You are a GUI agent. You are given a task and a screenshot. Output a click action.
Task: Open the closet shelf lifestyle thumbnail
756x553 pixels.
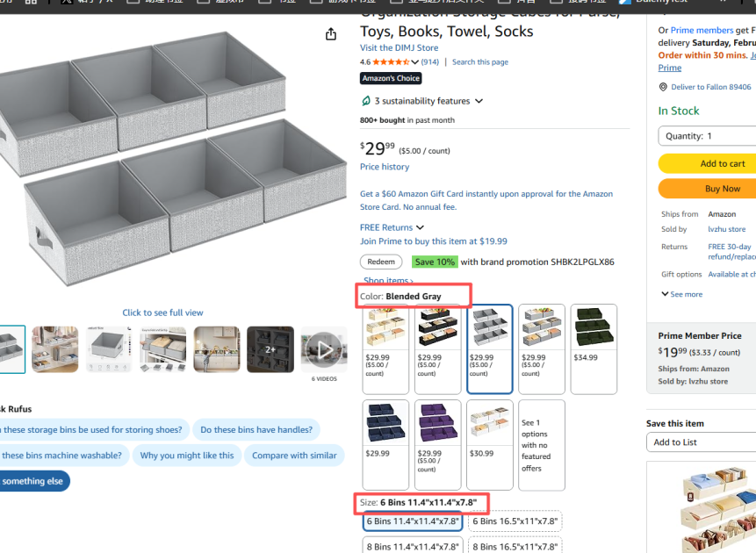click(216, 349)
